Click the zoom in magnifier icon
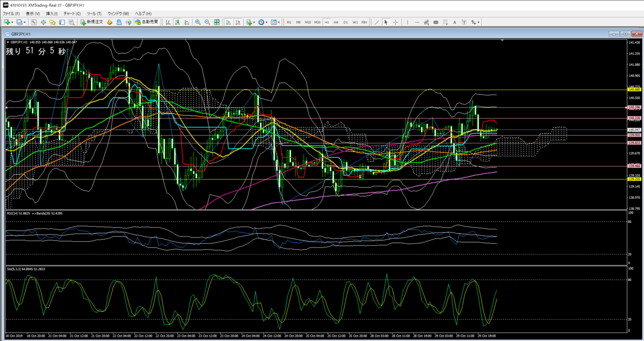 click(x=198, y=22)
